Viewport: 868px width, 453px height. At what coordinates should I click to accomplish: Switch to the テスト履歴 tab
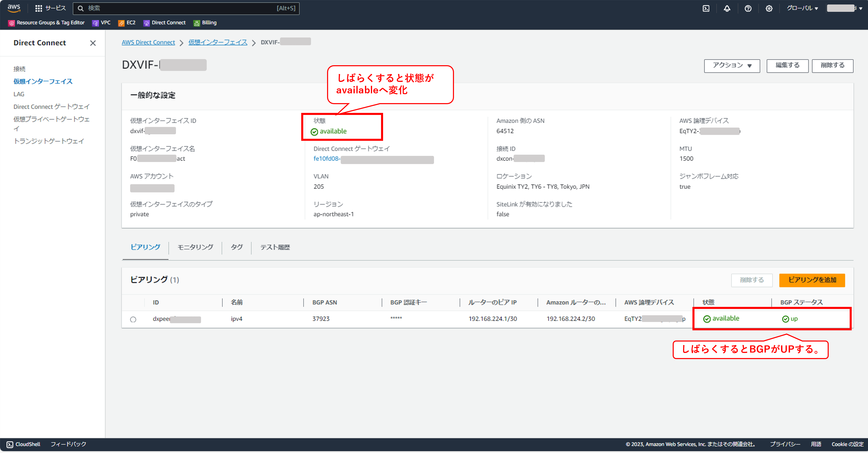pyautogui.click(x=275, y=247)
